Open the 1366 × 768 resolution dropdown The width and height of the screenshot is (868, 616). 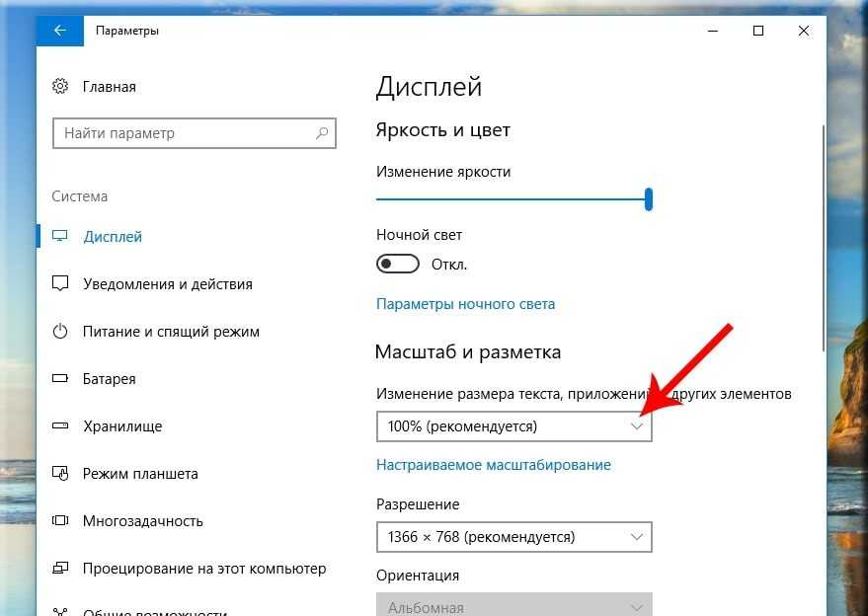coord(513,537)
